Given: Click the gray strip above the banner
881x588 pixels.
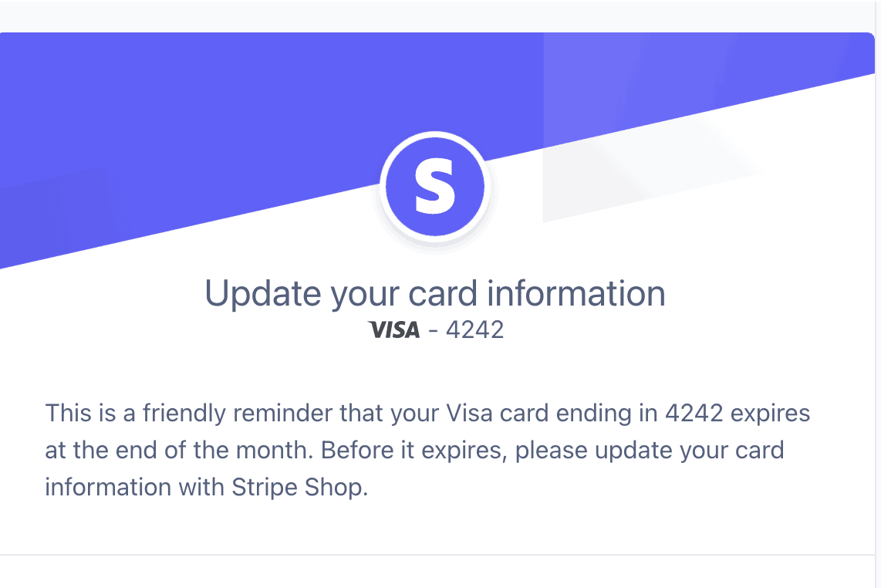Looking at the screenshot, I should [438, 15].
